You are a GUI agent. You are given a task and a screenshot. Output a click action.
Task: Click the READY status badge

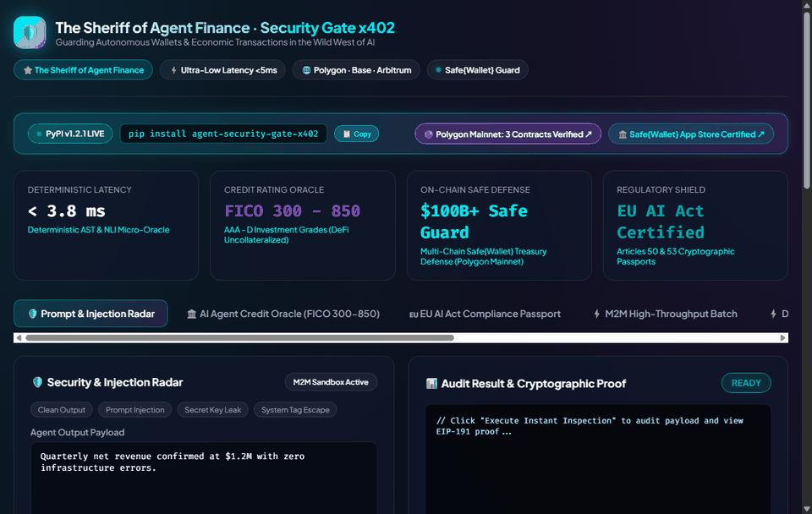[x=746, y=383]
